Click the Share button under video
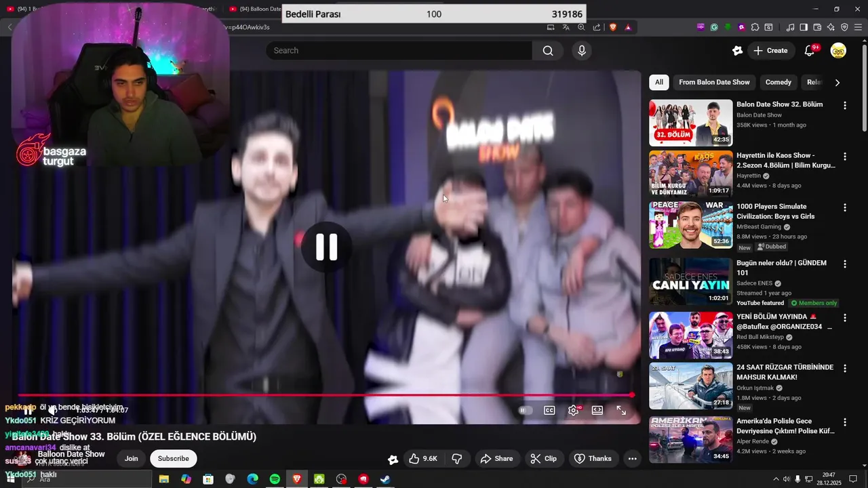 coord(496,459)
